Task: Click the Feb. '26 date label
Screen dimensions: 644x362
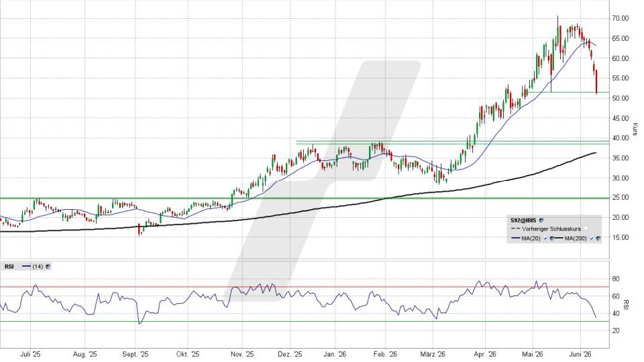Action: point(385,354)
